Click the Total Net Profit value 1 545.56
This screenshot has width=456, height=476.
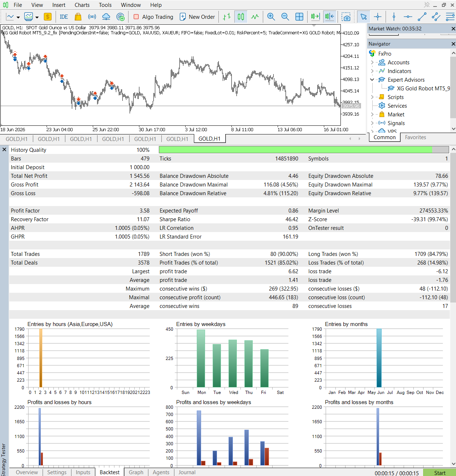pos(139,176)
